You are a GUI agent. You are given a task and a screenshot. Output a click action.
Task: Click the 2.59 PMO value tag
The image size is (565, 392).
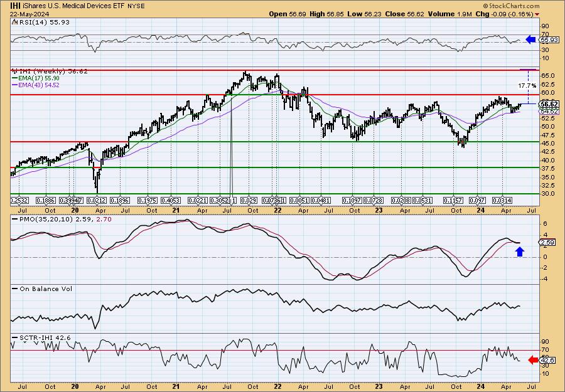548,243
